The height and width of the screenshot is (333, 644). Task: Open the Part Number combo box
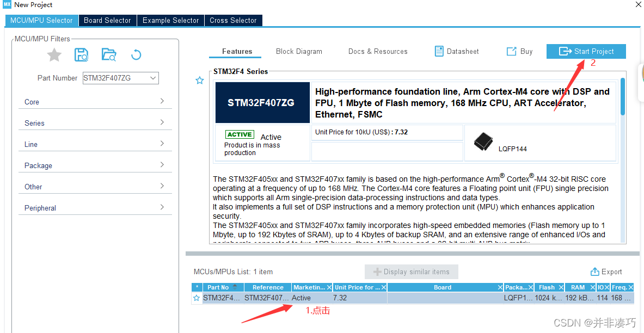[x=121, y=78]
